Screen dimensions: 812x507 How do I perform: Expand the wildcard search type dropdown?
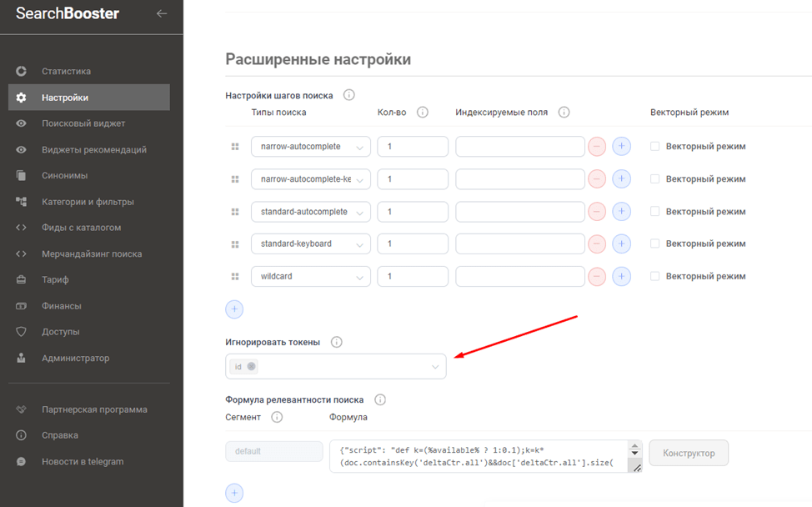tap(310, 277)
